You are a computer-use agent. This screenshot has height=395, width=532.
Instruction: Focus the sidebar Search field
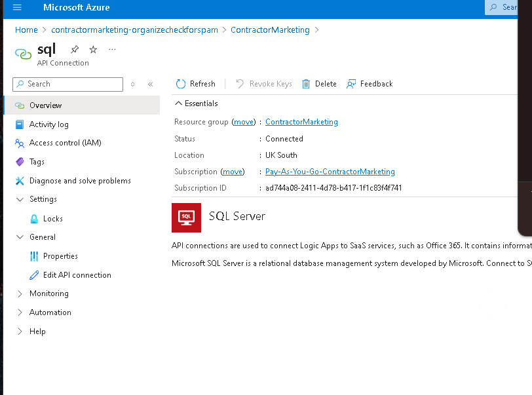pos(68,84)
